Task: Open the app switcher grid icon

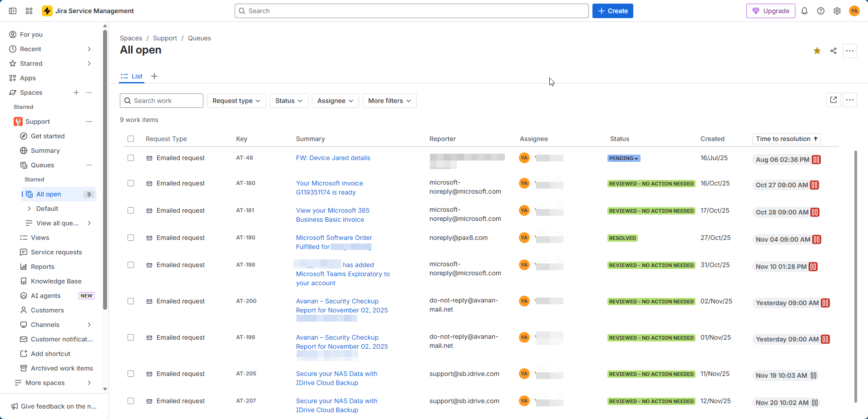Action: [29, 11]
